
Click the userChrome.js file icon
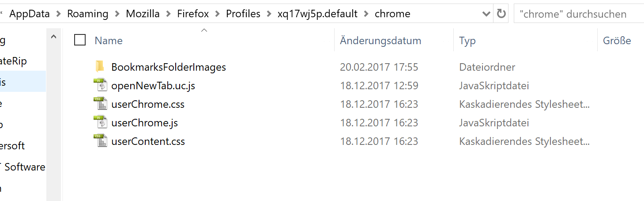[x=100, y=123]
